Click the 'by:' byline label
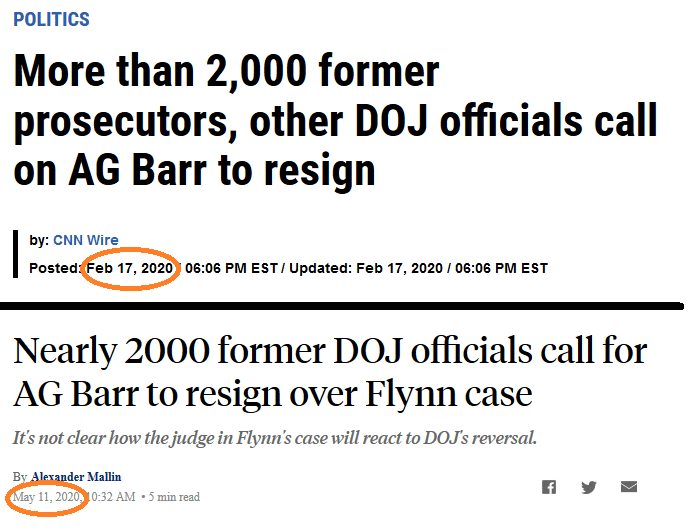Viewport: 700px width, 528px height. click(x=39, y=241)
